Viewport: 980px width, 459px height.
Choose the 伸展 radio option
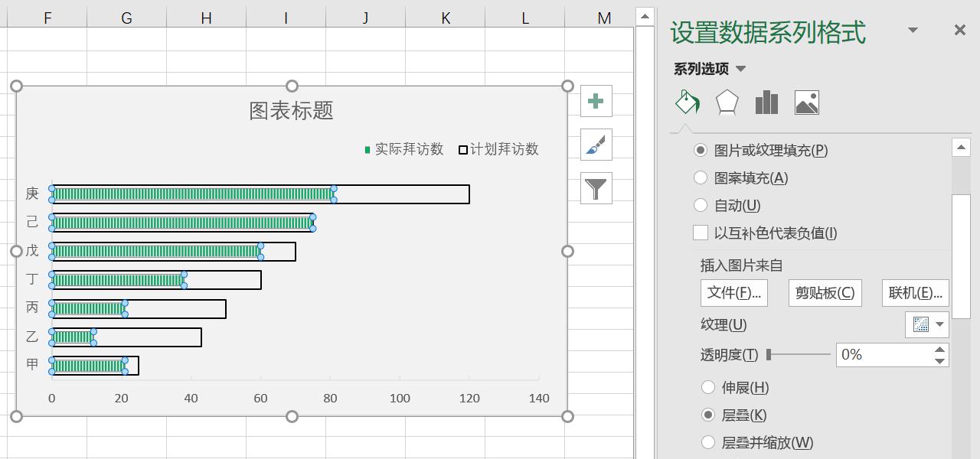(708, 387)
